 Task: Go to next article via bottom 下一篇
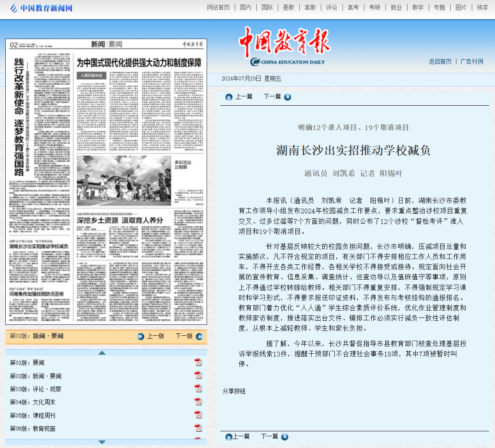point(270,436)
